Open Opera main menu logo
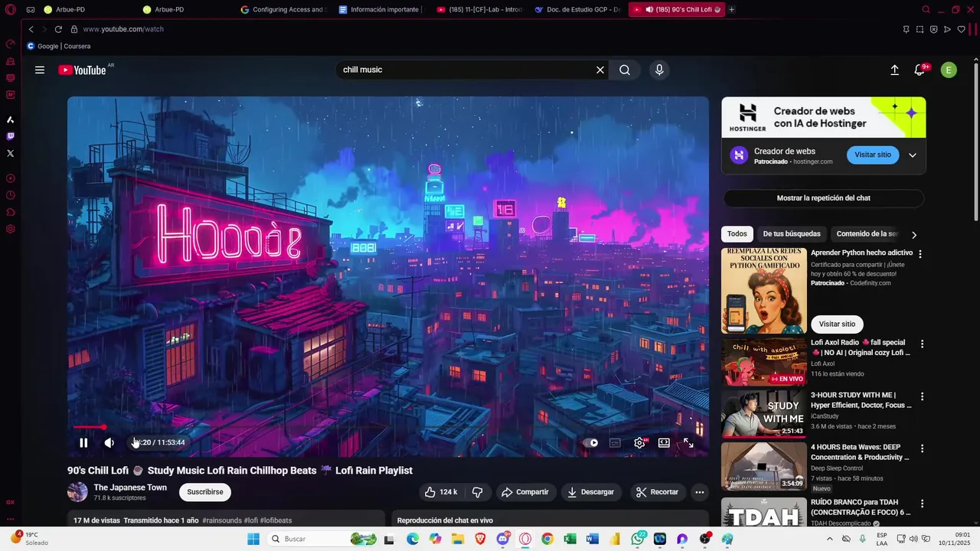The height and width of the screenshot is (551, 980). coord(10,9)
